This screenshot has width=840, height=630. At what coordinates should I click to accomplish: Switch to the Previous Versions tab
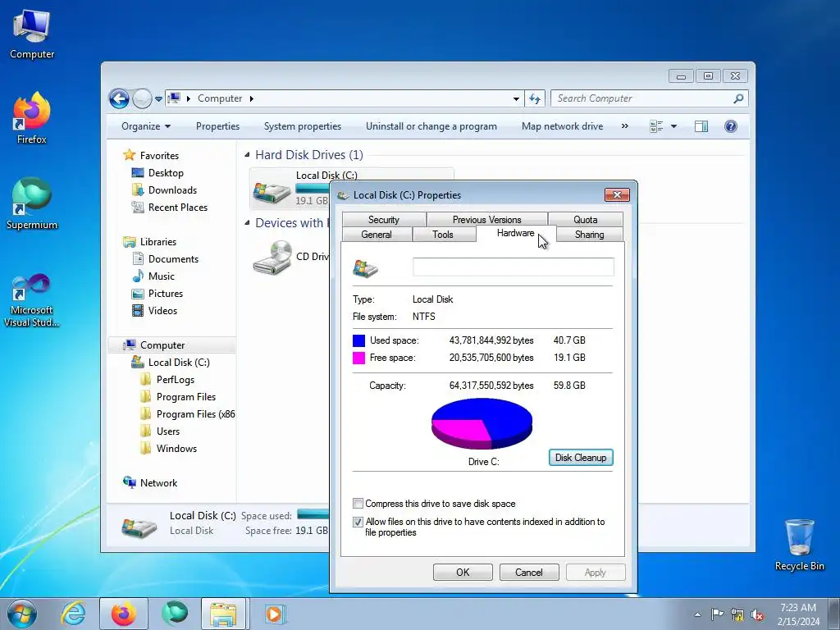pyautogui.click(x=486, y=220)
